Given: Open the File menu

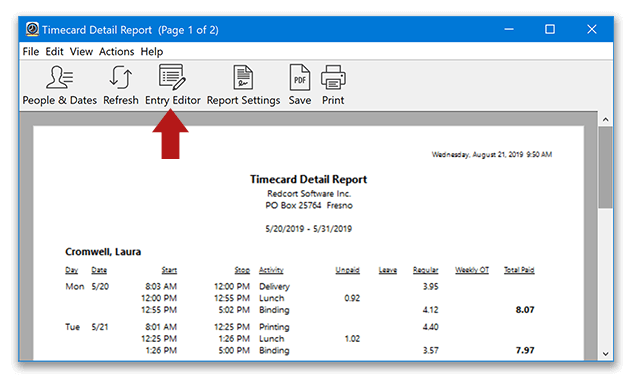Looking at the screenshot, I should click(x=31, y=51).
